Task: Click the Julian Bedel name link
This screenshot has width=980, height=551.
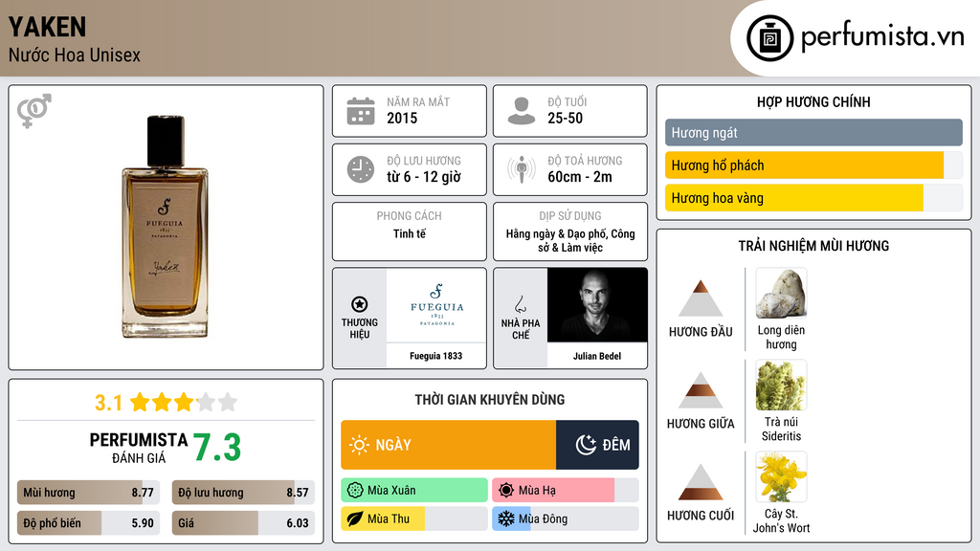Action: click(x=597, y=356)
